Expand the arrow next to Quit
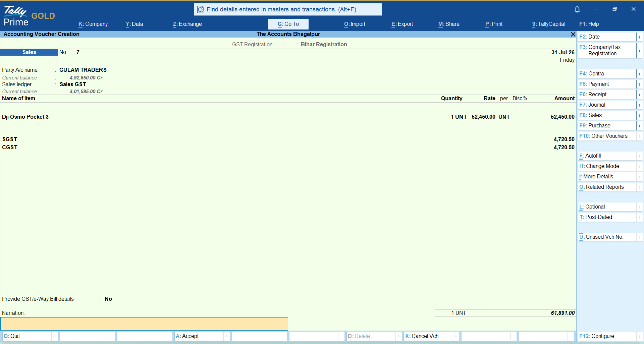 [x=54, y=336]
